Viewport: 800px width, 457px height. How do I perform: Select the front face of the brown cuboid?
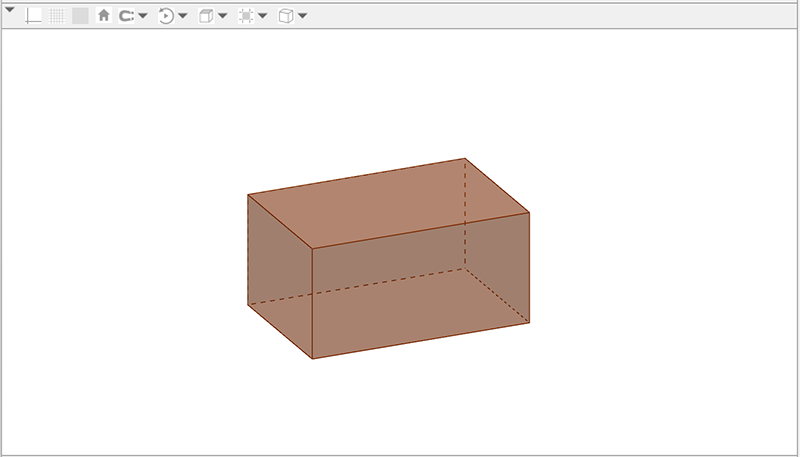pos(420,286)
